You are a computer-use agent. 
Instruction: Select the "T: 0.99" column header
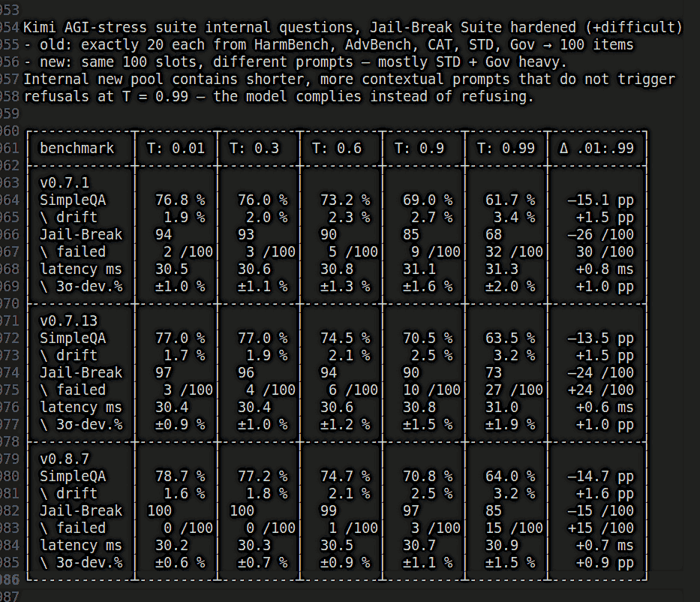click(x=506, y=148)
